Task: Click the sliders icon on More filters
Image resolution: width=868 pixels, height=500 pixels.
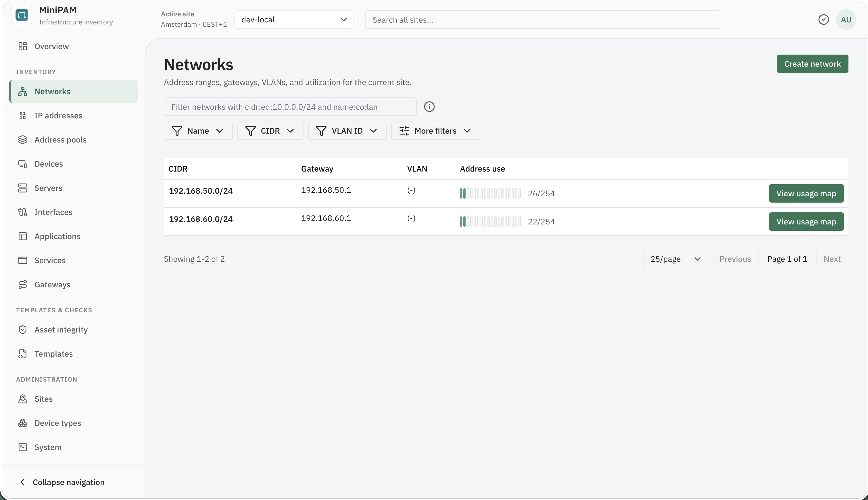Action: [404, 131]
